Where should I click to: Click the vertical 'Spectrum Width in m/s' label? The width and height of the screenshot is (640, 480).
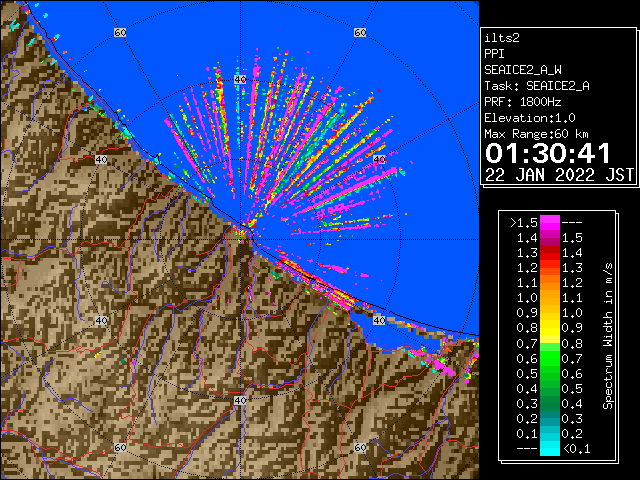(x=608, y=336)
